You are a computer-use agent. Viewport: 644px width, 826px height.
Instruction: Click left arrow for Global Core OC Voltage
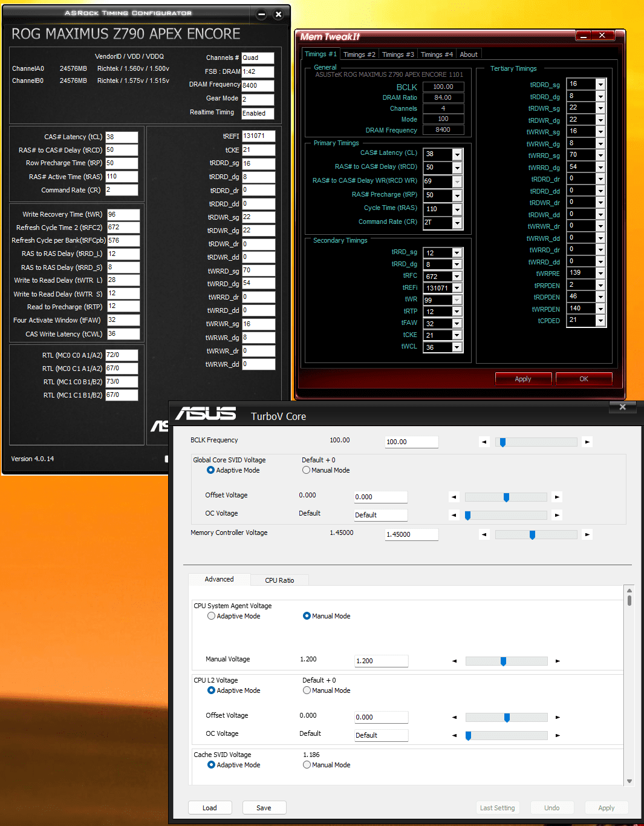(454, 516)
